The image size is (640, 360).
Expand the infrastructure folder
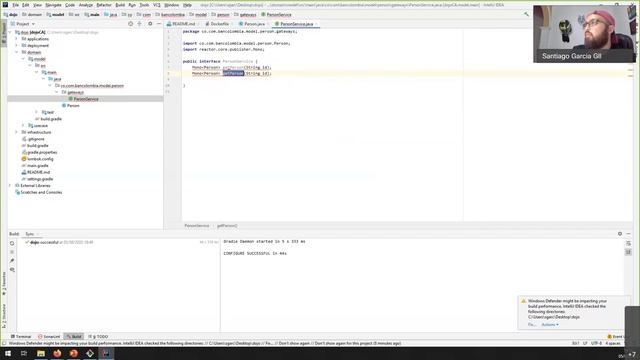tap(16, 132)
